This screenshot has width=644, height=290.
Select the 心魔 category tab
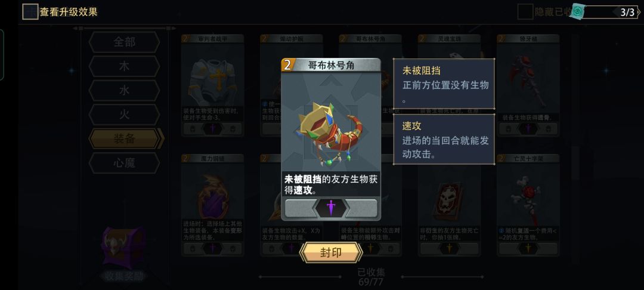(125, 163)
